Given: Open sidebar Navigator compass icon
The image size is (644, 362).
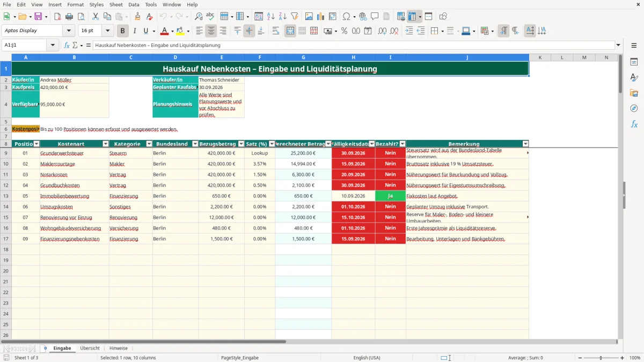Looking at the screenshot, I should coord(634,108).
